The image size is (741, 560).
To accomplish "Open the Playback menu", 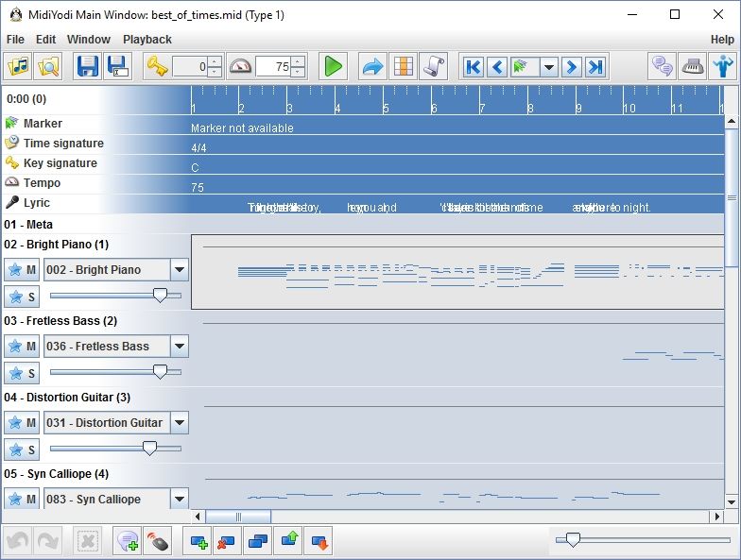I will coord(147,40).
